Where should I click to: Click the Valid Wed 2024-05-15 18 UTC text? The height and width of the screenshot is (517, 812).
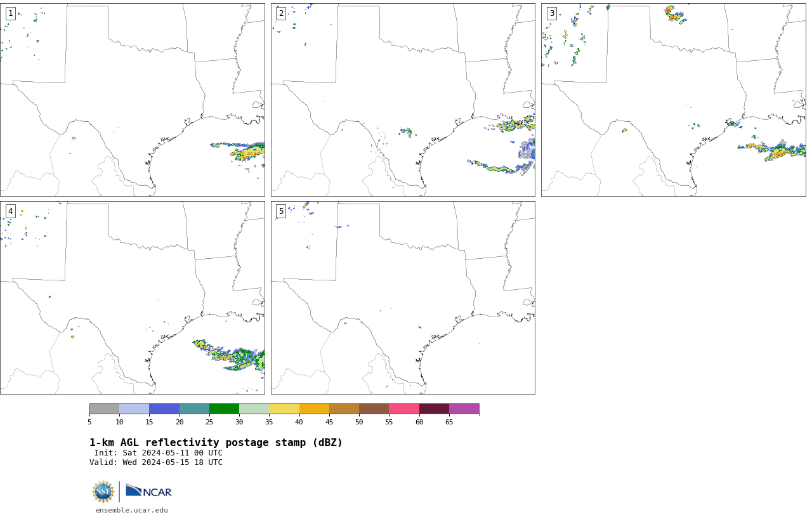click(x=156, y=462)
